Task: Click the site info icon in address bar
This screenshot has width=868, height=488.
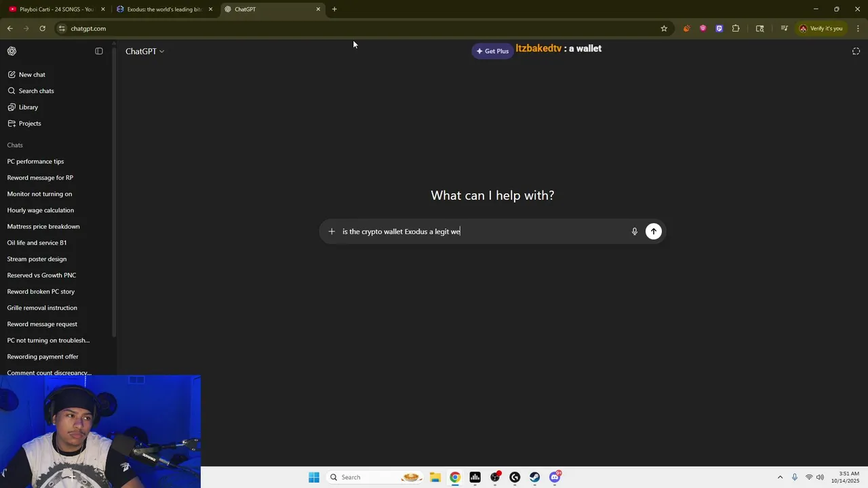Action: [62, 28]
